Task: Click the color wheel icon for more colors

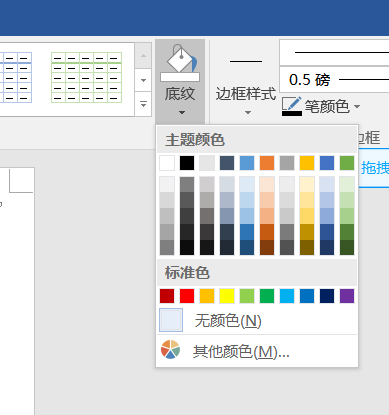Action: (x=170, y=349)
